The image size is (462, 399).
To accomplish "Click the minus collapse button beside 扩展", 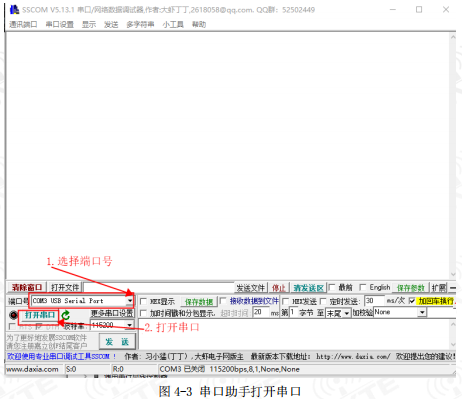I will [x=453, y=288].
